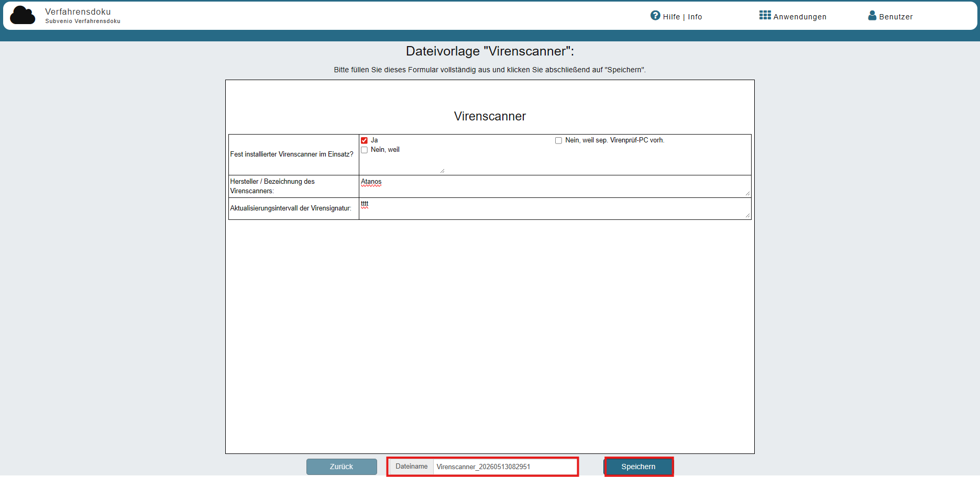Viewport: 980px width, 477px height.
Task: Open the Anwendungen menu
Action: pyautogui.click(x=793, y=16)
